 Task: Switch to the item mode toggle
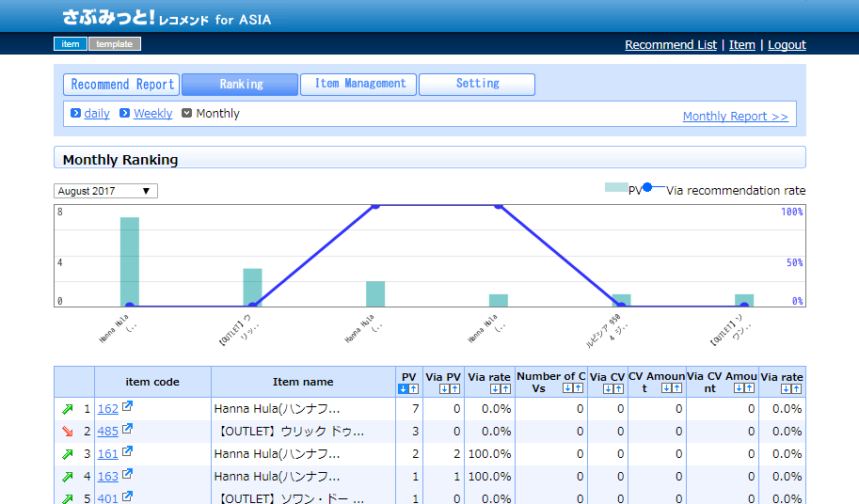(71, 44)
